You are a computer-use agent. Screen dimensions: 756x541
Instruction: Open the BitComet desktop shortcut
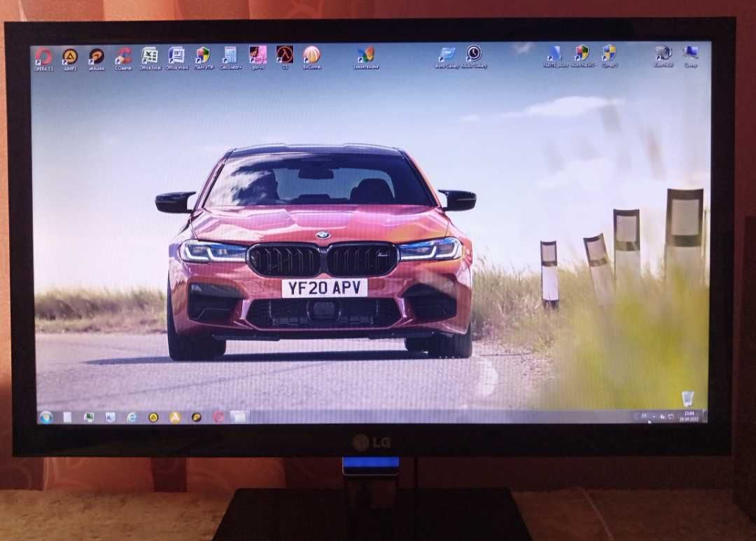pyautogui.click(x=311, y=58)
